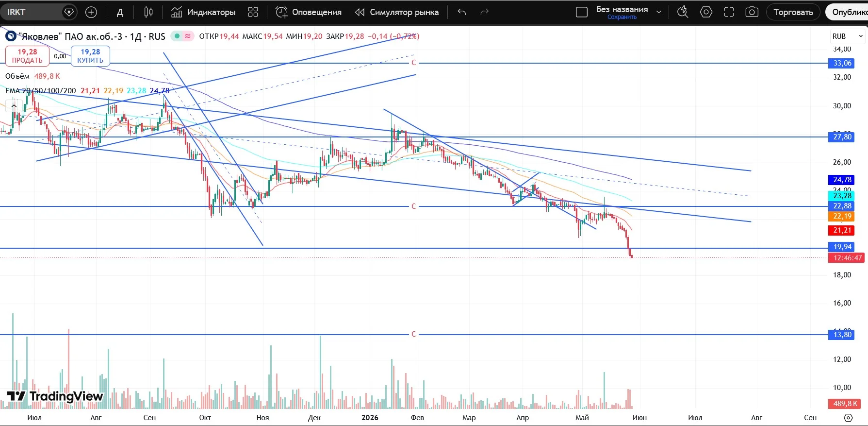Open the Без названия layout name

pyautogui.click(x=622, y=9)
